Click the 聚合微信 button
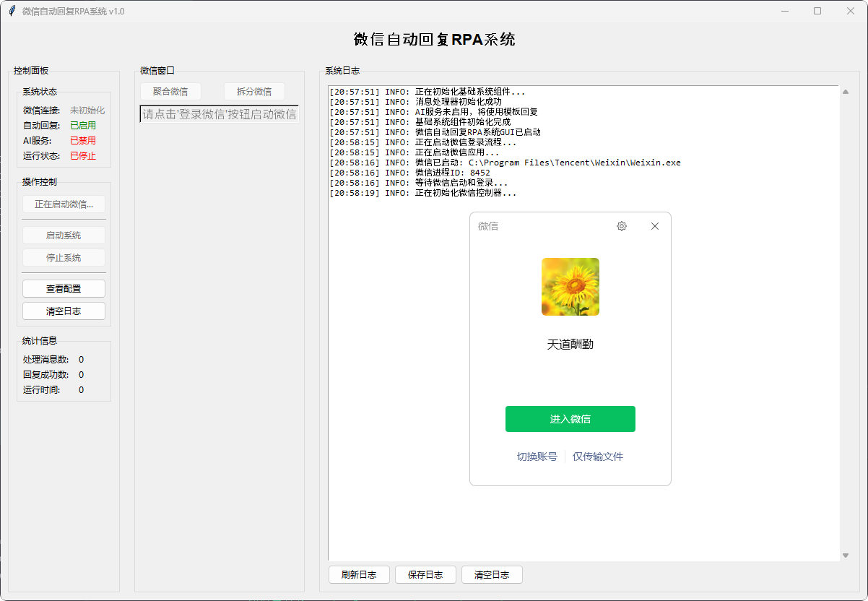 tap(170, 92)
